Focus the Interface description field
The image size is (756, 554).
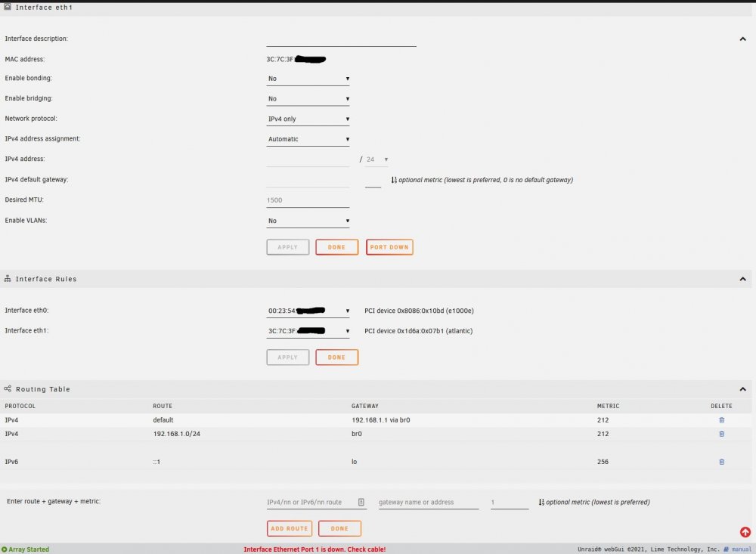tap(341, 39)
